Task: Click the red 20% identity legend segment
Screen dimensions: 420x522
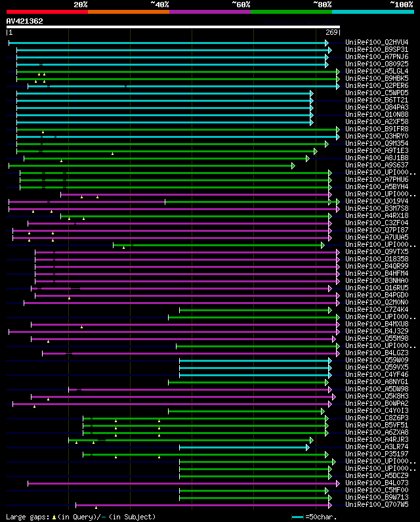Action: [47, 12]
